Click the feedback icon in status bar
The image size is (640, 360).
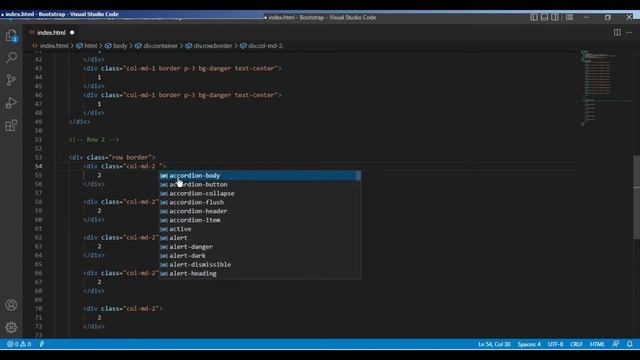(616, 344)
